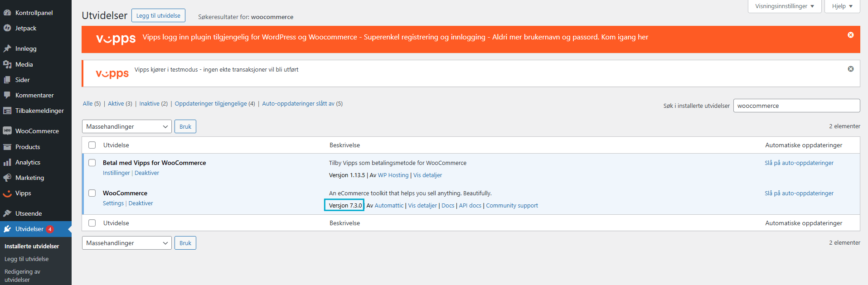Open Kontrollpanel dashboard icon
Screen dimensions: 868x285
pos(7,13)
